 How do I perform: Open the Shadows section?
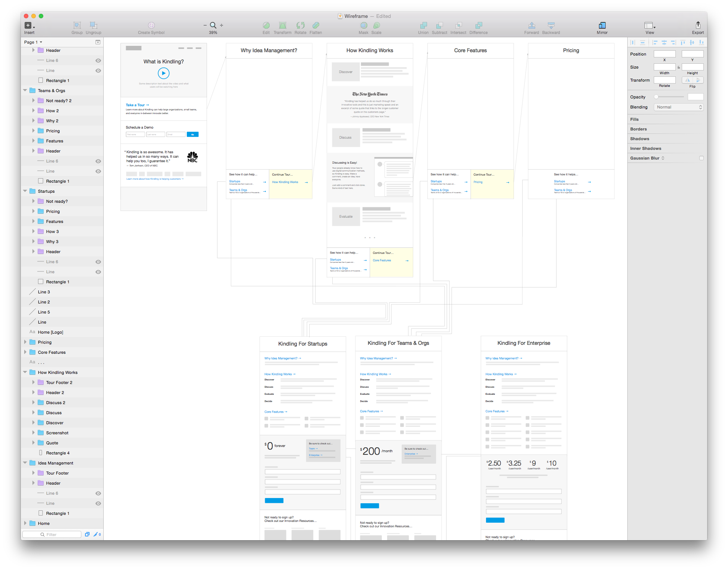coord(640,139)
